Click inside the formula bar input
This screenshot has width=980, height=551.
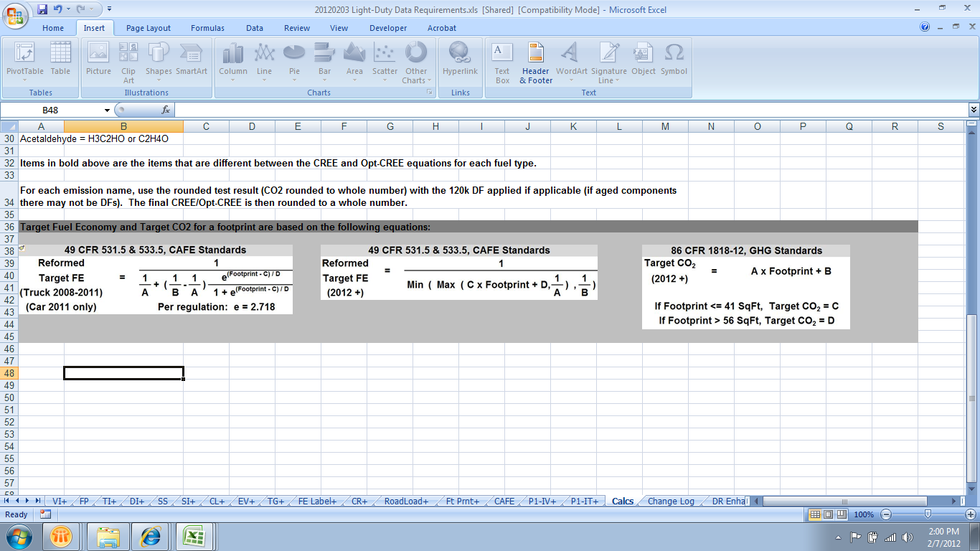[567, 110]
